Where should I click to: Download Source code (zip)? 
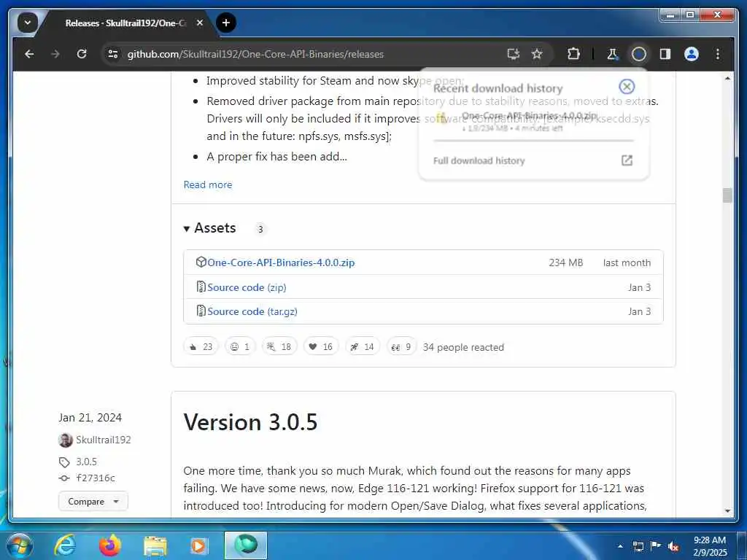pyautogui.click(x=247, y=287)
